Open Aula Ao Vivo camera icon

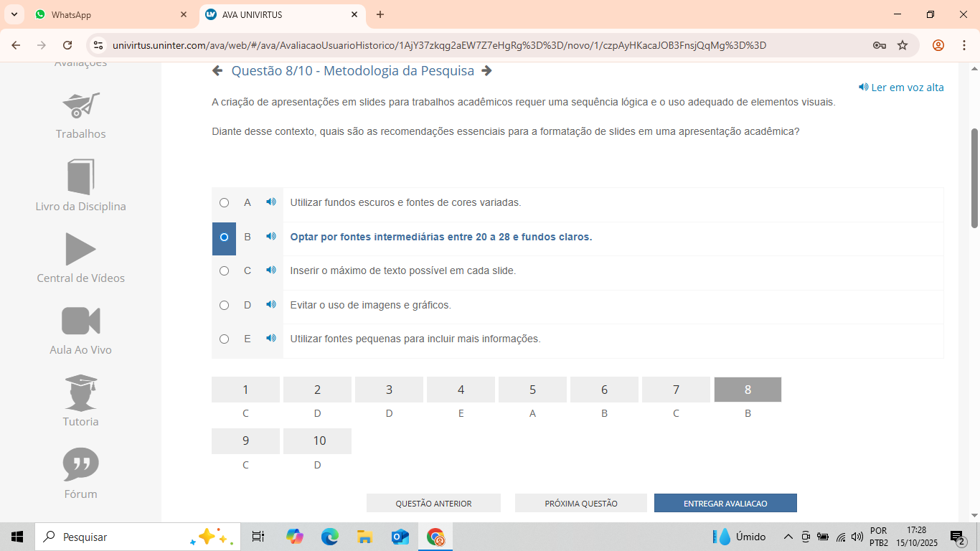(x=81, y=321)
